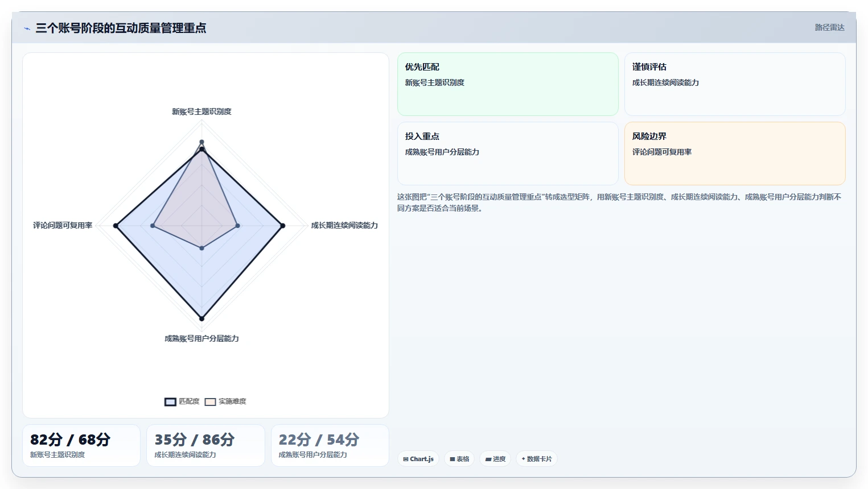Image resolution: width=868 pixels, height=489 pixels.
Task: Click the lightning icon beside the dashboard title
Action: tap(27, 28)
